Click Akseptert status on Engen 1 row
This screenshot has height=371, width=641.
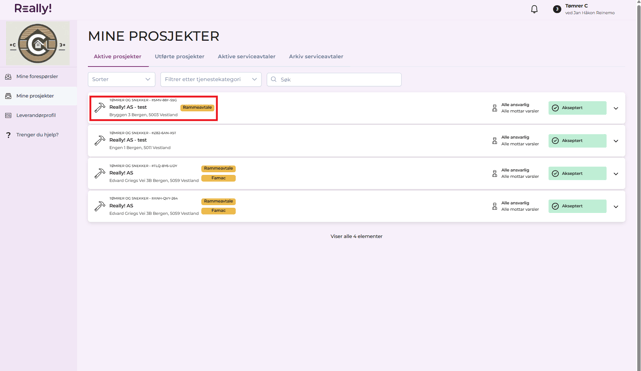point(577,141)
